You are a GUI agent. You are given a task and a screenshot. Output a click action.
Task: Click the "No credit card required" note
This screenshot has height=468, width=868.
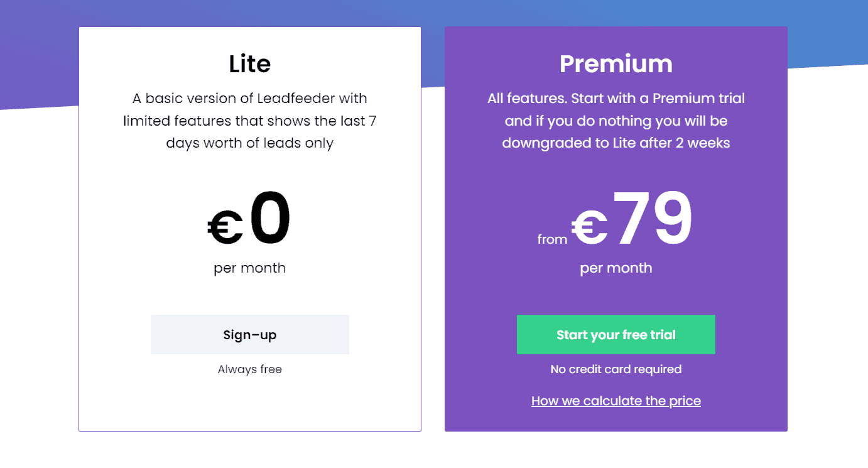[616, 369]
